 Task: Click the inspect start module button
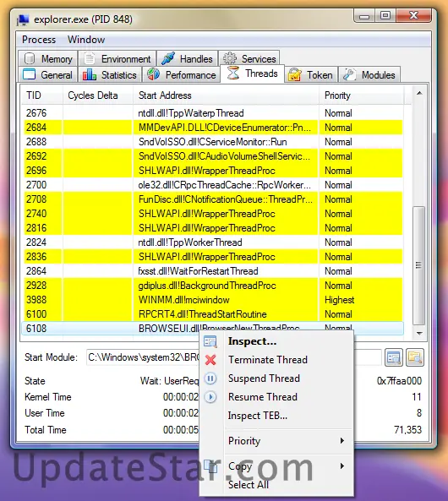tap(394, 357)
